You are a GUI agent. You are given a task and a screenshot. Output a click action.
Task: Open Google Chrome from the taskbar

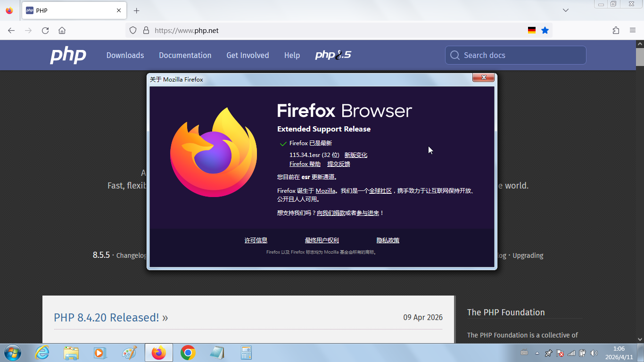click(x=188, y=353)
